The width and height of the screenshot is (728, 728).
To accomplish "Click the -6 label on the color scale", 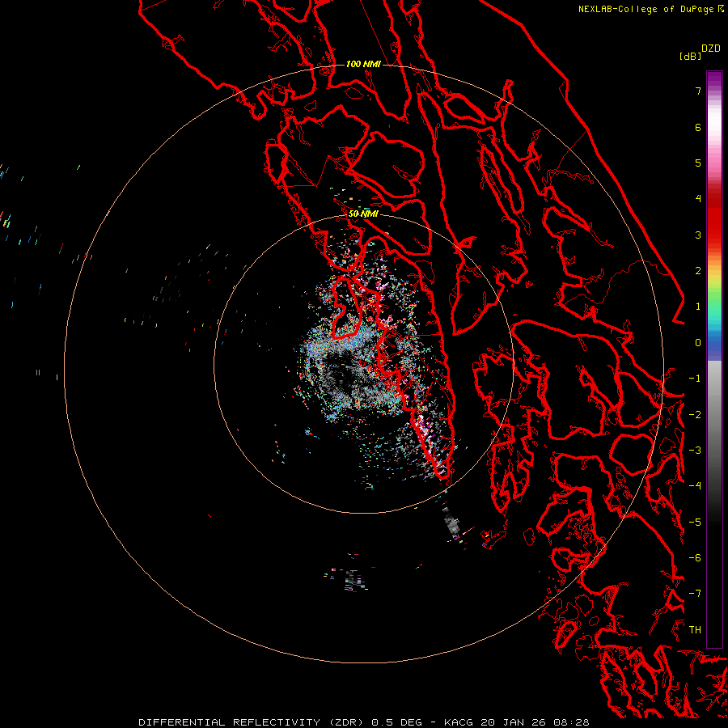I will [695, 558].
